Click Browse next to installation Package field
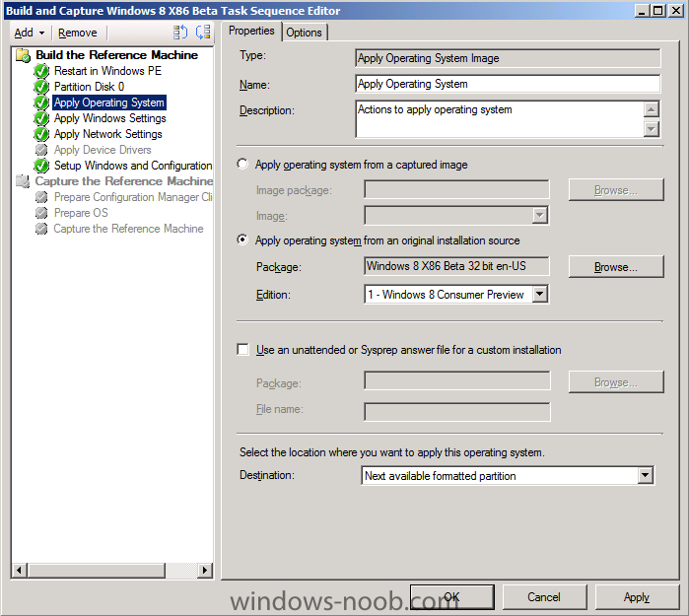689x616 pixels. (616, 267)
